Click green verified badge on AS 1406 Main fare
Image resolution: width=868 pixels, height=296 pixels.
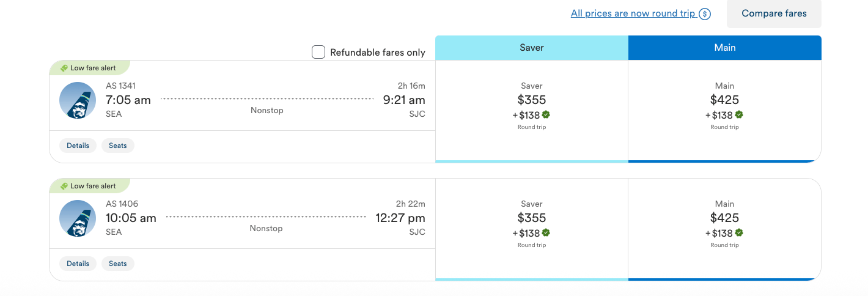pos(739,232)
